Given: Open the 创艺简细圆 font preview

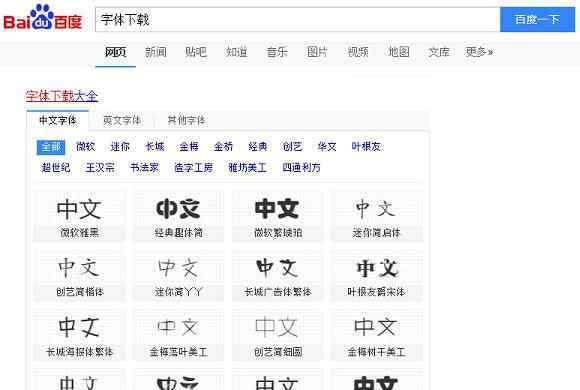Looking at the screenshot, I should coord(278,335).
